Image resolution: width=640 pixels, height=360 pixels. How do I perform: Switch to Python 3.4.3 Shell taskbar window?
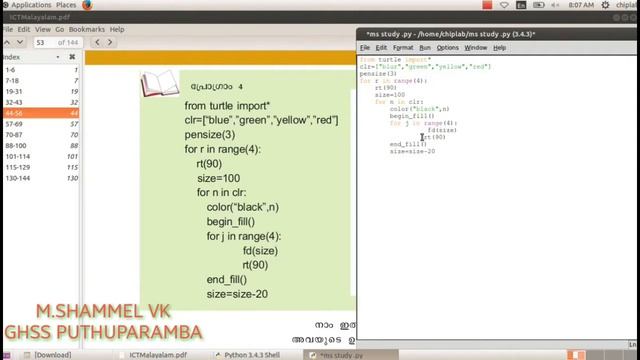click(x=247, y=355)
